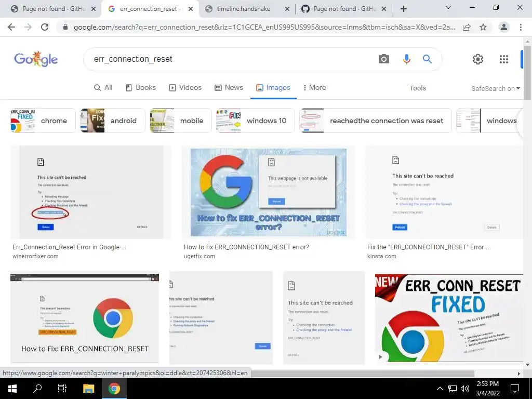Switch to the Books results tab
Screen dimensions: 532x399
[140, 87]
